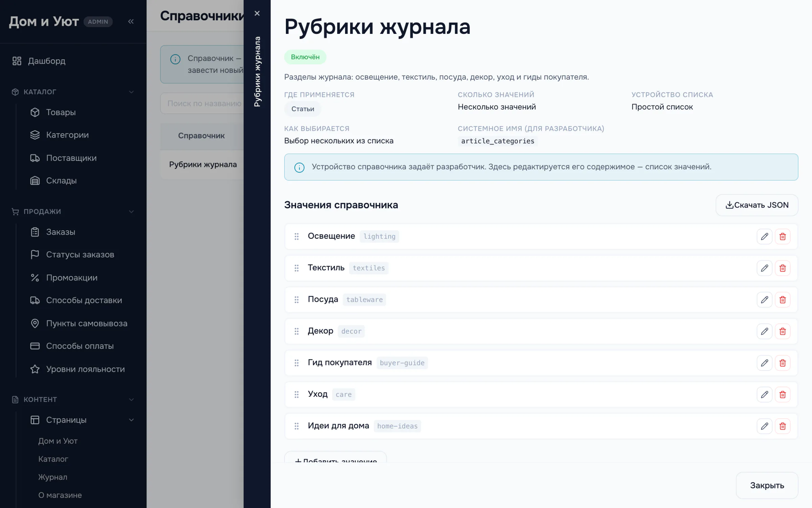Screen dimensions: 812x508
Task: Click the Включён status badge
Action: tap(305, 57)
